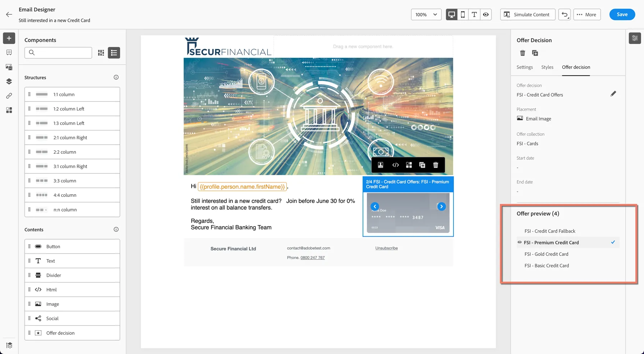Select the plain text view icon
Screen dimensions: 644x354
pyautogui.click(x=474, y=14)
